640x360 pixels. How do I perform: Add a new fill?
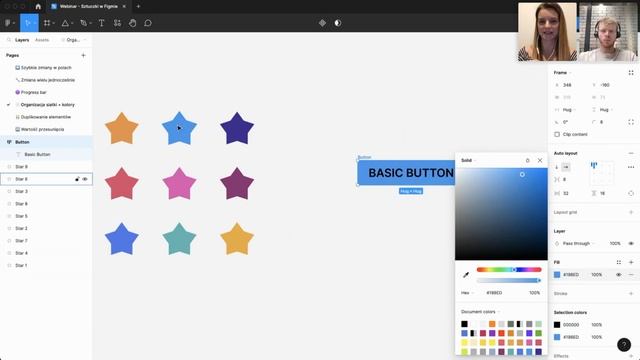tap(631, 262)
